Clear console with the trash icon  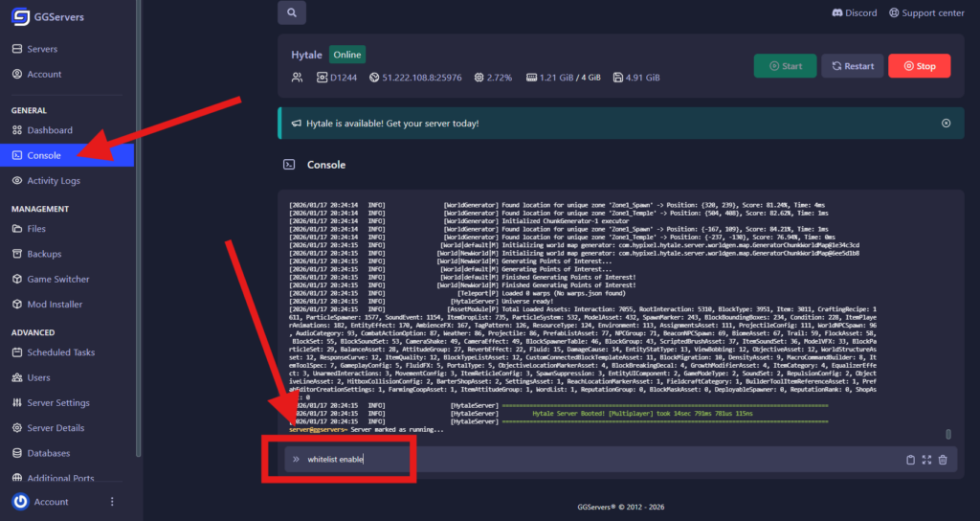943,460
